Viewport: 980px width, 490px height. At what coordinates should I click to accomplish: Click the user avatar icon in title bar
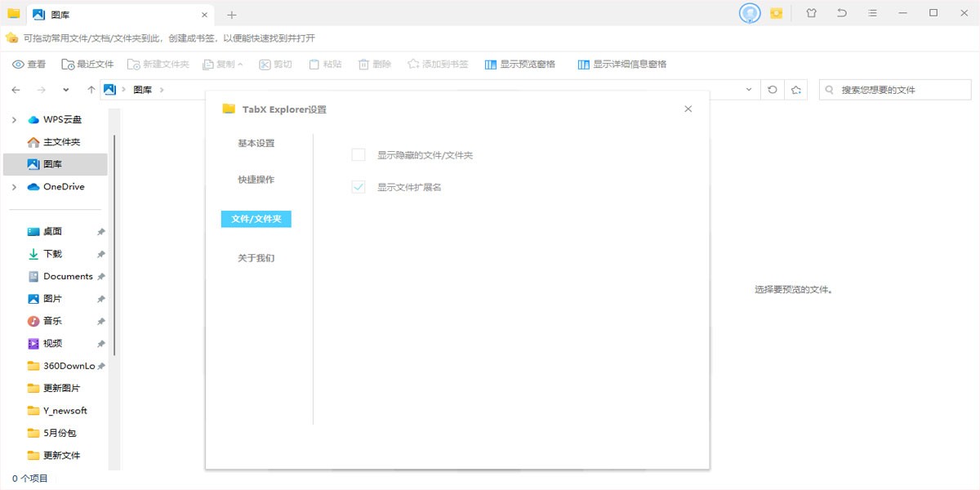750,13
